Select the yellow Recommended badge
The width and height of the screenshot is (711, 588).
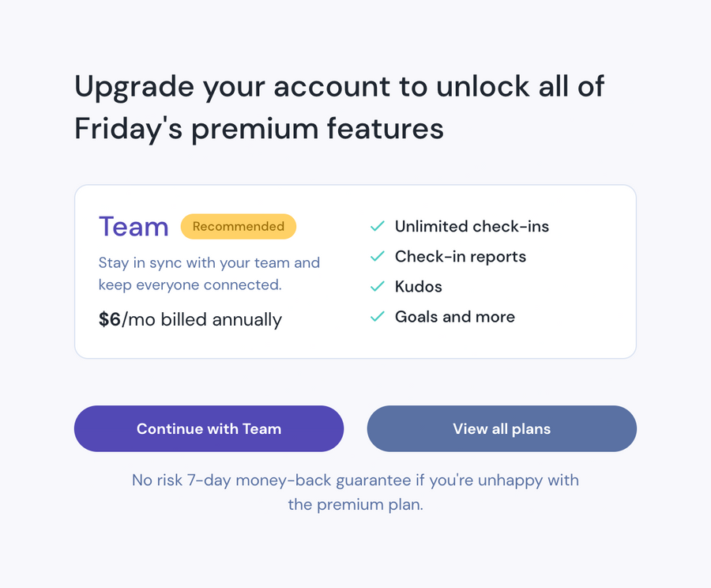click(x=239, y=226)
